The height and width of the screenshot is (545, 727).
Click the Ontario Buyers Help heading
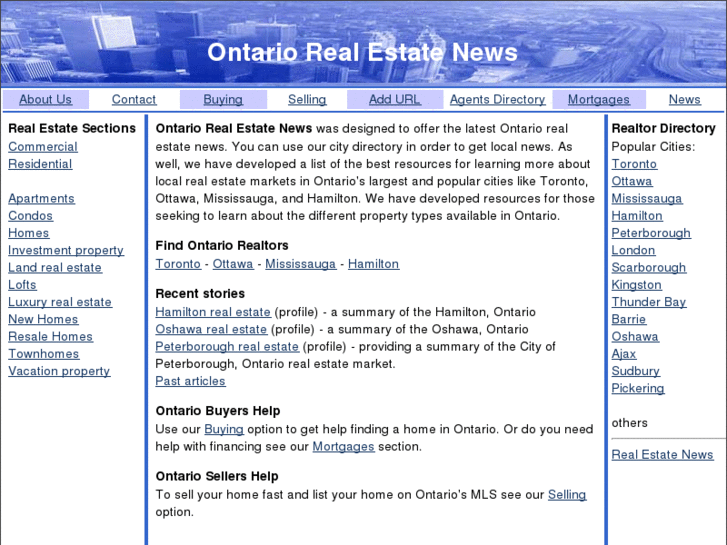217,411
